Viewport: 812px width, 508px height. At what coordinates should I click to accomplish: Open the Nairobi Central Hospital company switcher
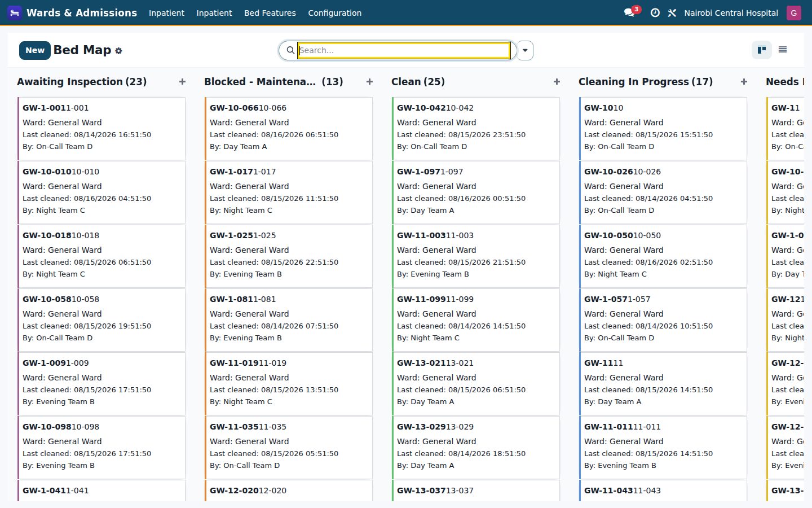pyautogui.click(x=731, y=12)
